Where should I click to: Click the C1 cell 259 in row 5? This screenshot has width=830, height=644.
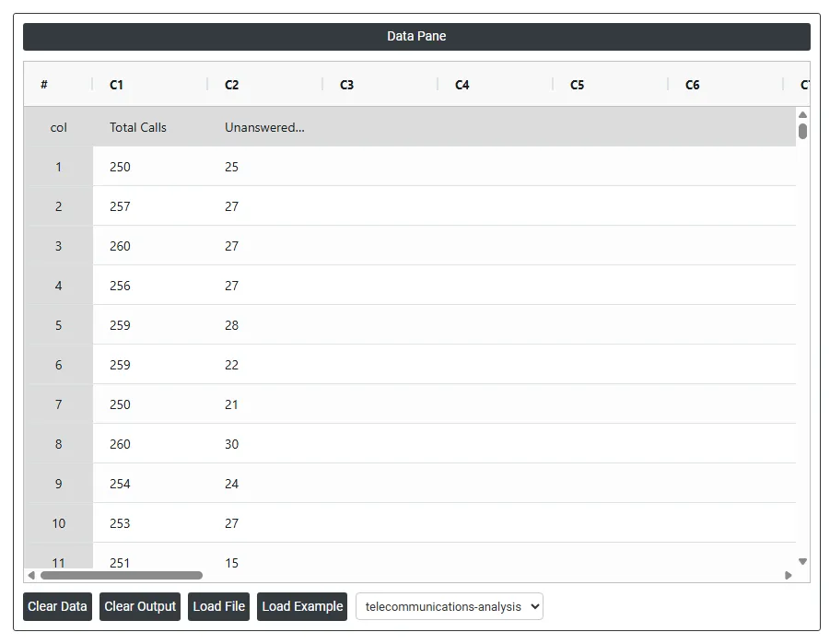150,325
